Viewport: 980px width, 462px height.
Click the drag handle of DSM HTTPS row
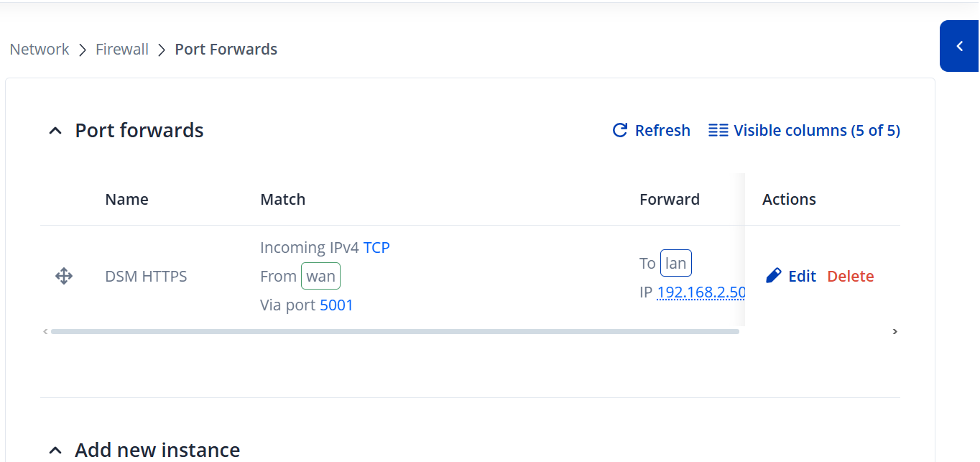pos(64,276)
